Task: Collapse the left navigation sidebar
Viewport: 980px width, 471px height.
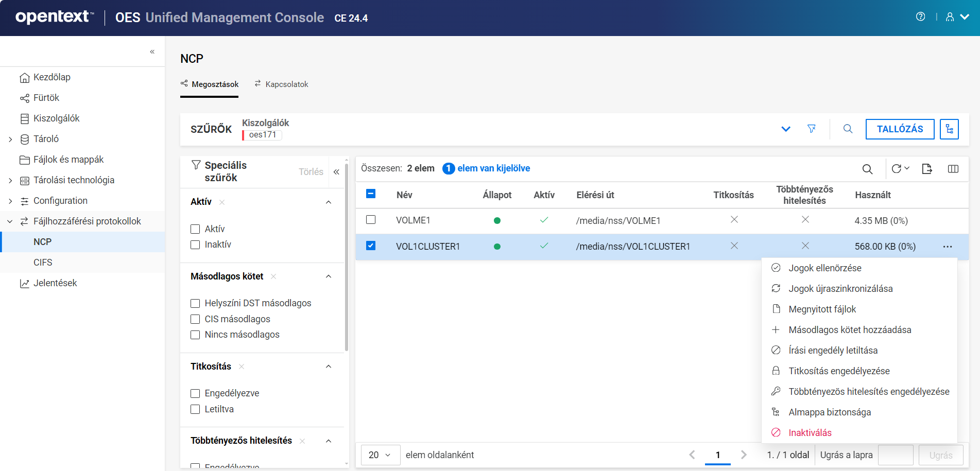Action: tap(152, 51)
